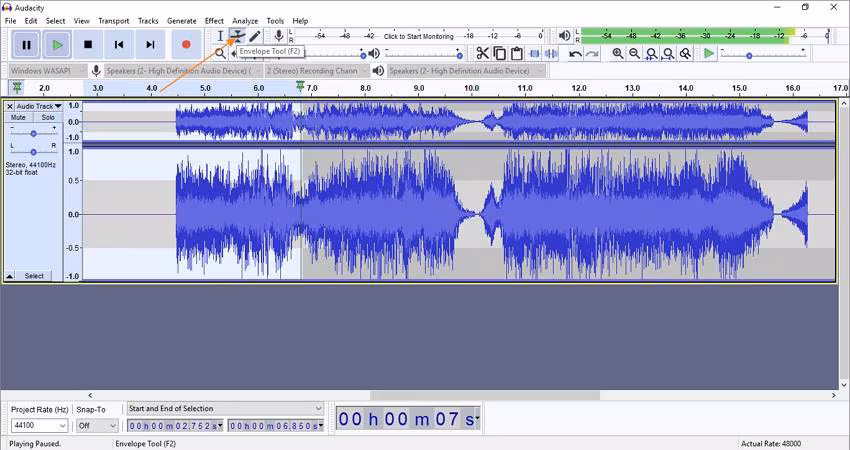Click the 10.0 mark on timeline ruler
850x450 pixels.
coord(471,88)
